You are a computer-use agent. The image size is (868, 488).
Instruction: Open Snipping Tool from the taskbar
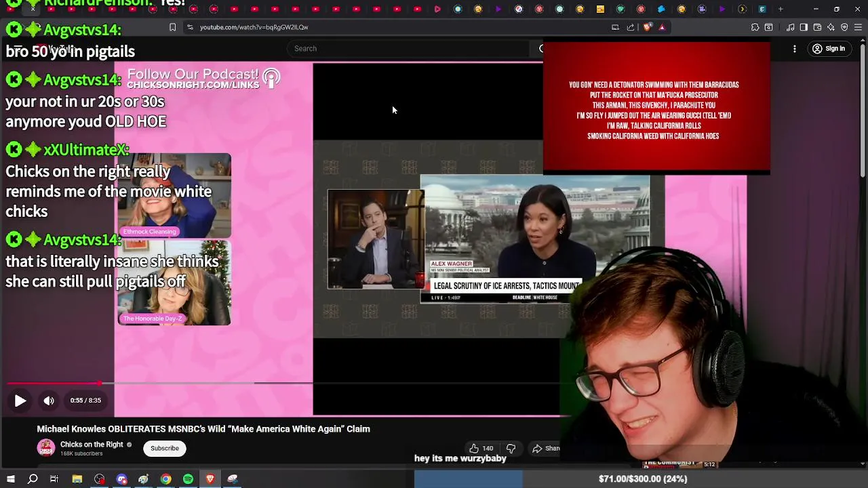[x=233, y=479]
